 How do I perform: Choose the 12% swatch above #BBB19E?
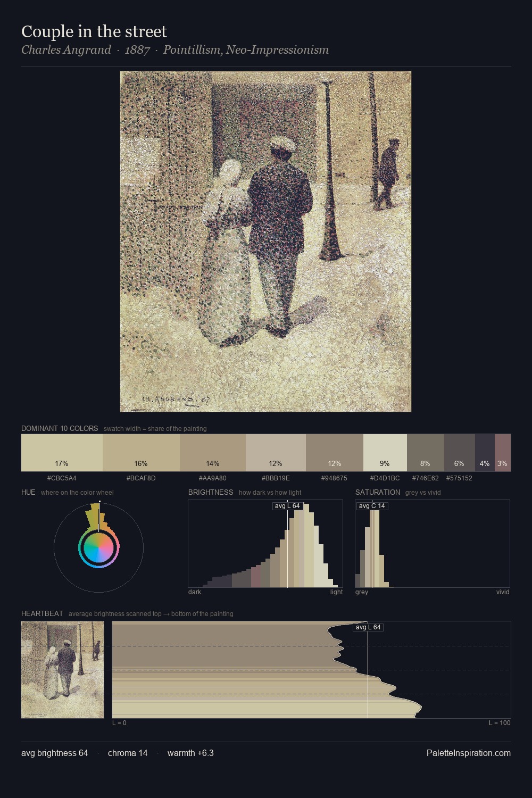276,453
